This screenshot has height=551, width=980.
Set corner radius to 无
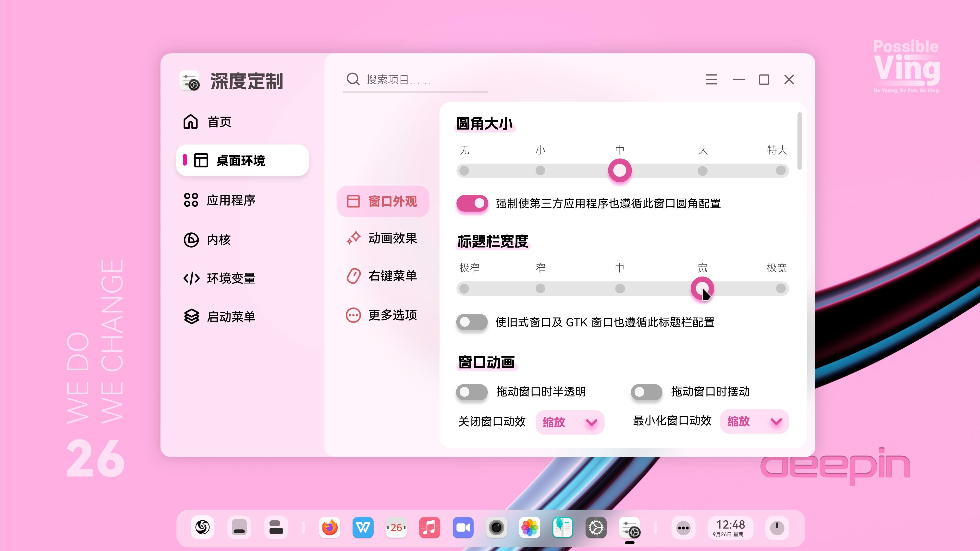(x=464, y=171)
